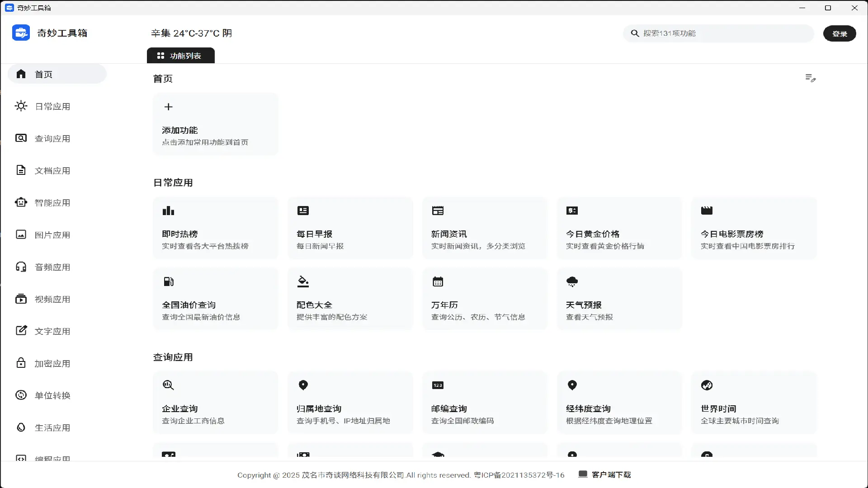Select 首页 in the sidebar menu
The width and height of the screenshot is (868, 488).
point(44,74)
